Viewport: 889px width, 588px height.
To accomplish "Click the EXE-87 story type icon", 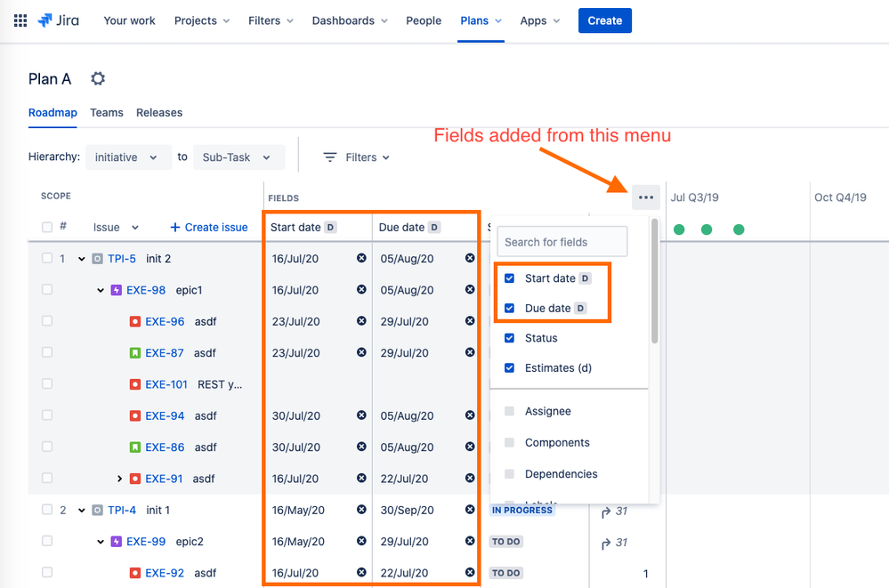I will pyautogui.click(x=135, y=352).
